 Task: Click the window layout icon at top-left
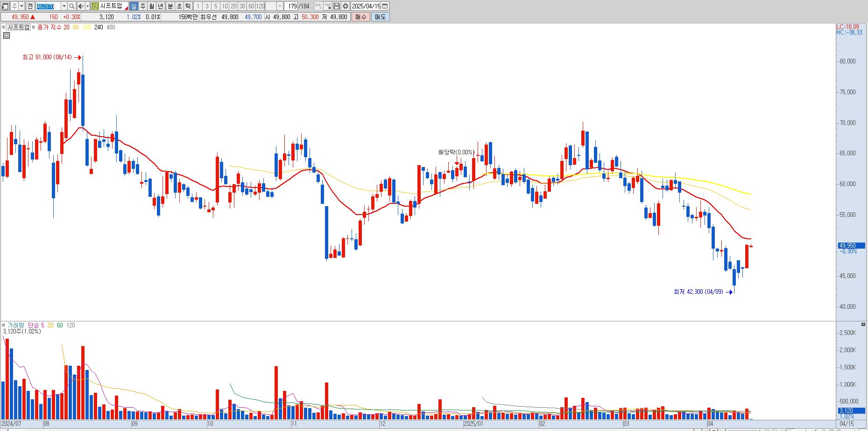(5, 6)
